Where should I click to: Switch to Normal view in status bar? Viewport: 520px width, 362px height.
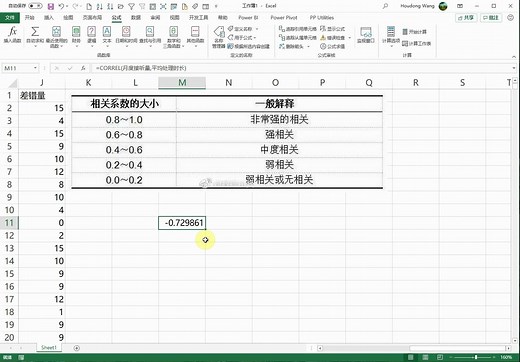point(411,357)
